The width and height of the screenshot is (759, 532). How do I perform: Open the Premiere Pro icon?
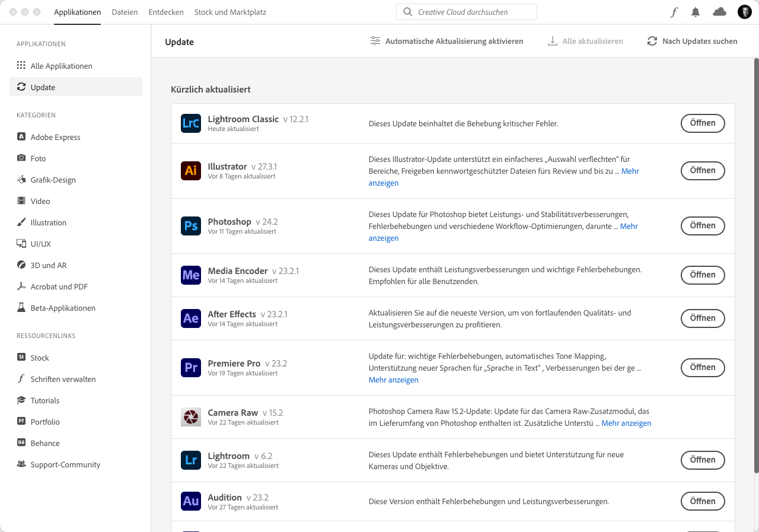[x=190, y=367]
